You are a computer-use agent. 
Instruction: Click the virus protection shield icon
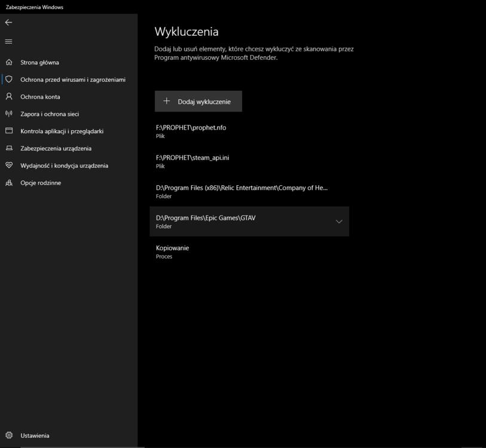8,79
